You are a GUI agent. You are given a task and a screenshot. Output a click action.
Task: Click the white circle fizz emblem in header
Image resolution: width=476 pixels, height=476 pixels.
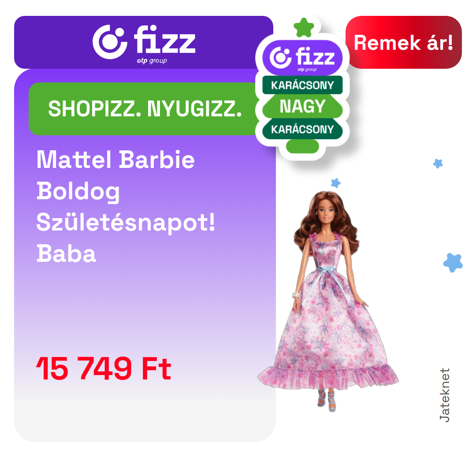click(x=110, y=42)
